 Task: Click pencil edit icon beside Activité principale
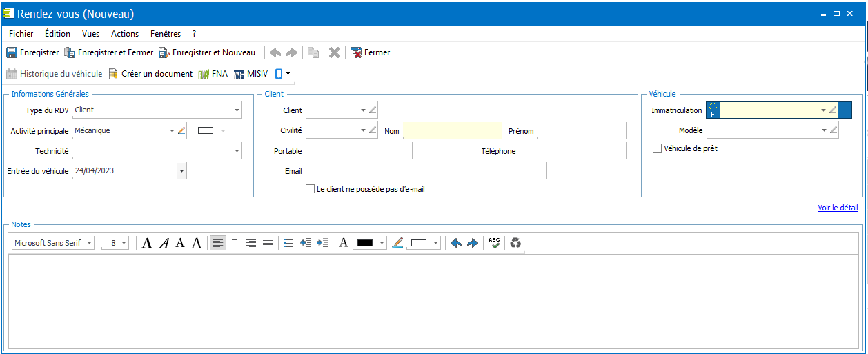pos(181,130)
